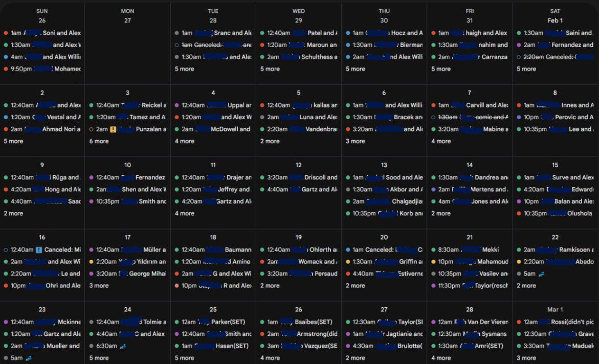Open the 12am Van Der Vieren event

(470, 322)
